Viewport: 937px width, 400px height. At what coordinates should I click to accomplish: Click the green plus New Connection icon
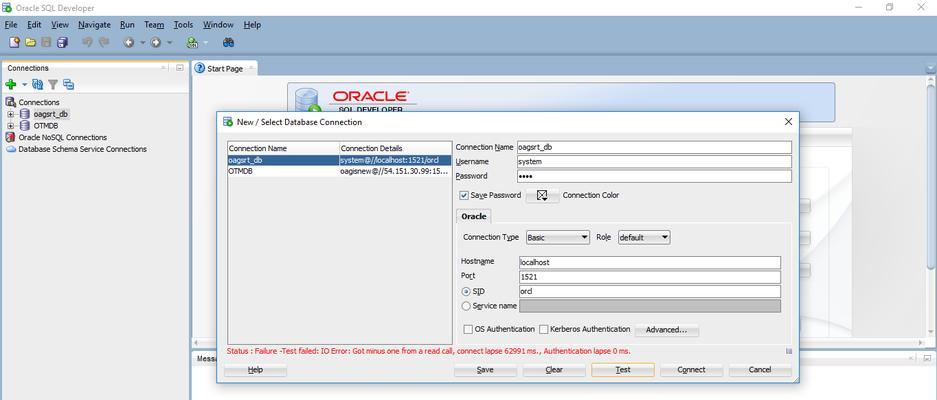[x=11, y=84]
